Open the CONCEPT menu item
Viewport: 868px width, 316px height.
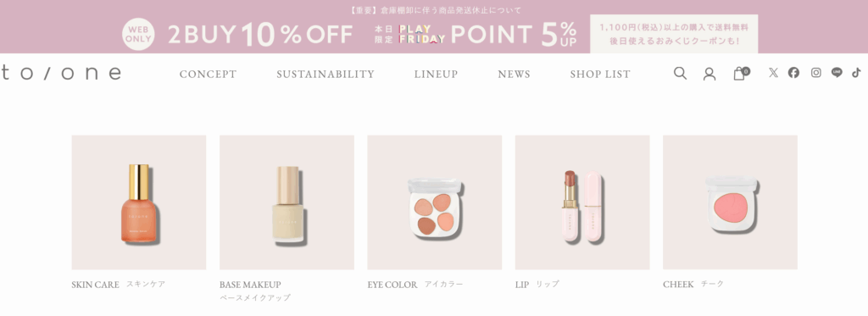[209, 75]
